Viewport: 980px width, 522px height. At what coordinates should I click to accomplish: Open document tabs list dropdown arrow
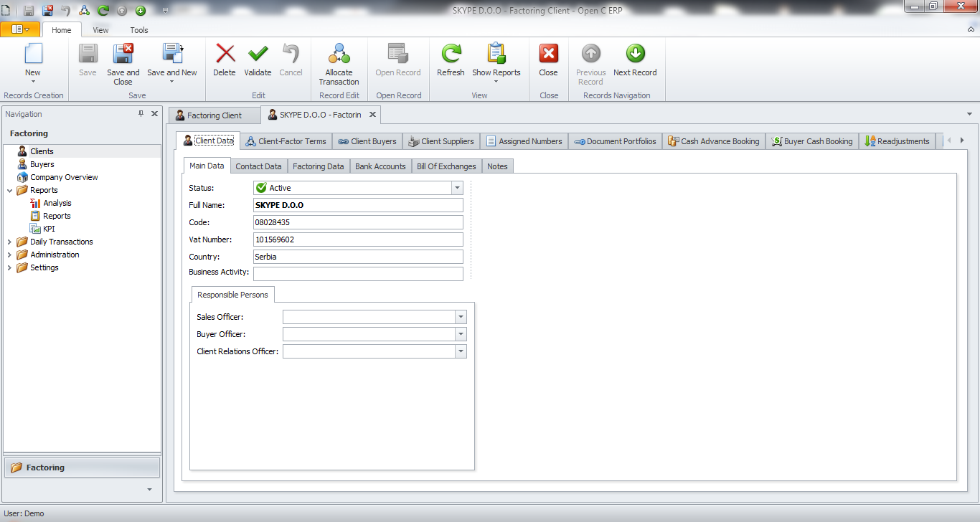click(970, 114)
